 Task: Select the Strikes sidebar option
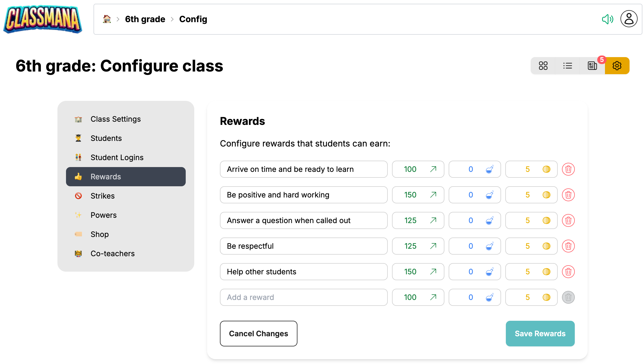pyautogui.click(x=102, y=196)
